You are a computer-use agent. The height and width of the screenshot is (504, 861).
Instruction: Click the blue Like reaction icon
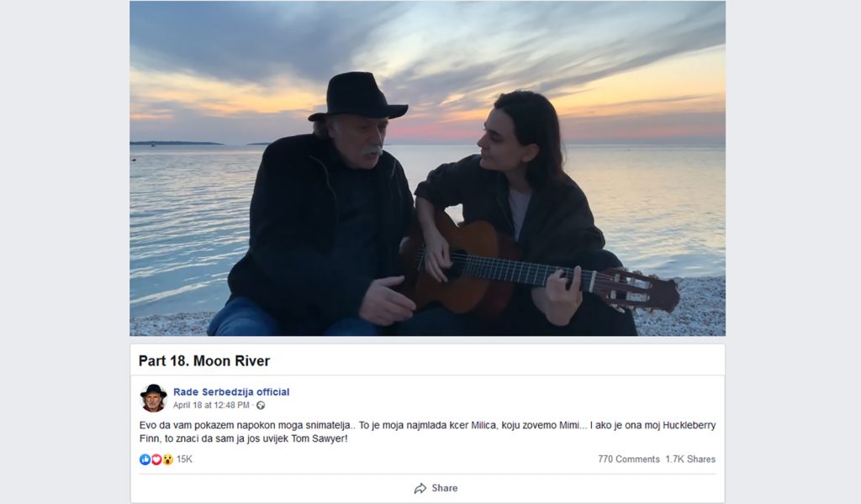(145, 459)
